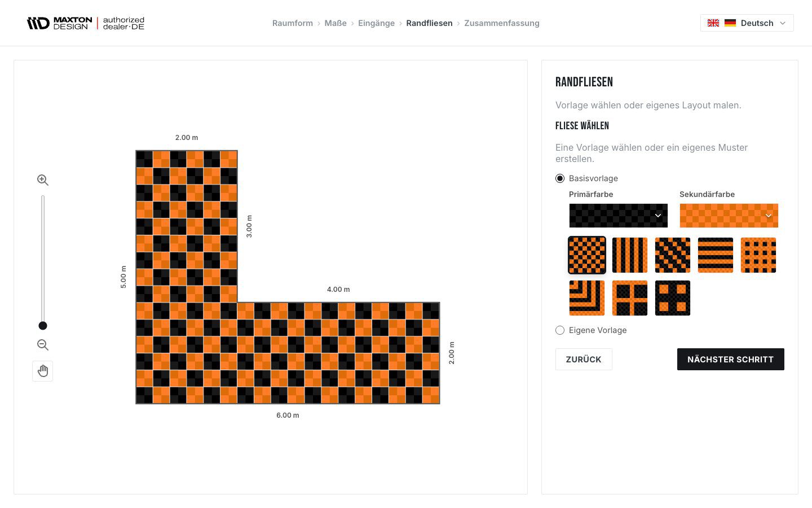Choose the concentric corner lines pattern

[x=587, y=298]
